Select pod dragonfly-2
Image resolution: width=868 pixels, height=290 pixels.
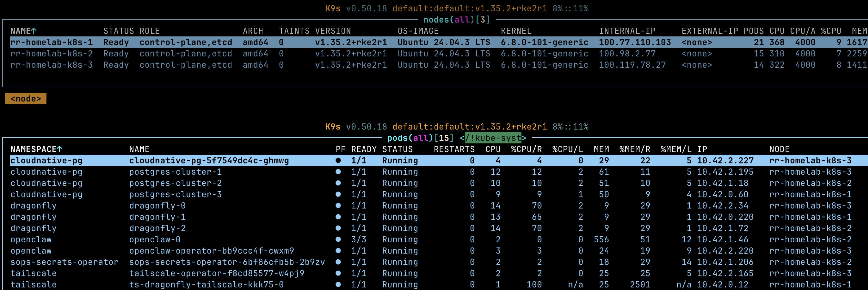439,228
